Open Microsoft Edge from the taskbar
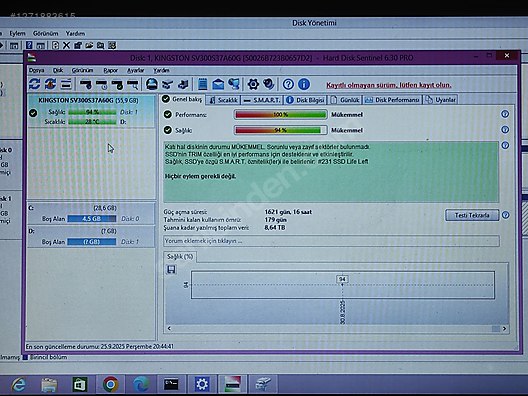The height and width of the screenshot is (396, 528). point(141,384)
